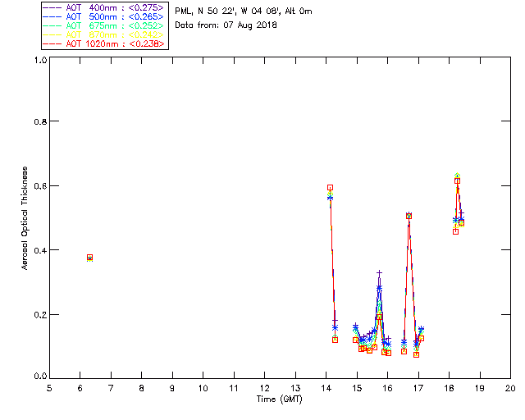Click the 1.0 tick label on y-axis
This screenshot has width=525, height=420.
(39, 60)
